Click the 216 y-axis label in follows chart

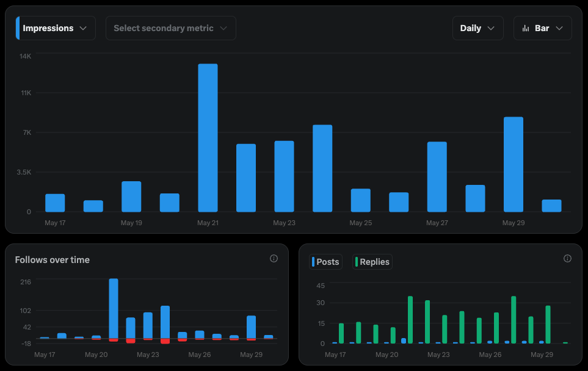coord(26,282)
